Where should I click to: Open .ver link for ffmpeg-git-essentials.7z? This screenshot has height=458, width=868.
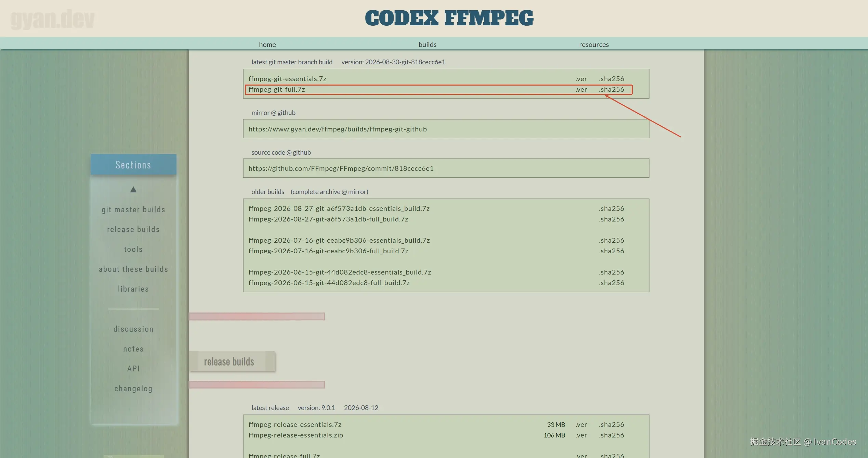[581, 79]
